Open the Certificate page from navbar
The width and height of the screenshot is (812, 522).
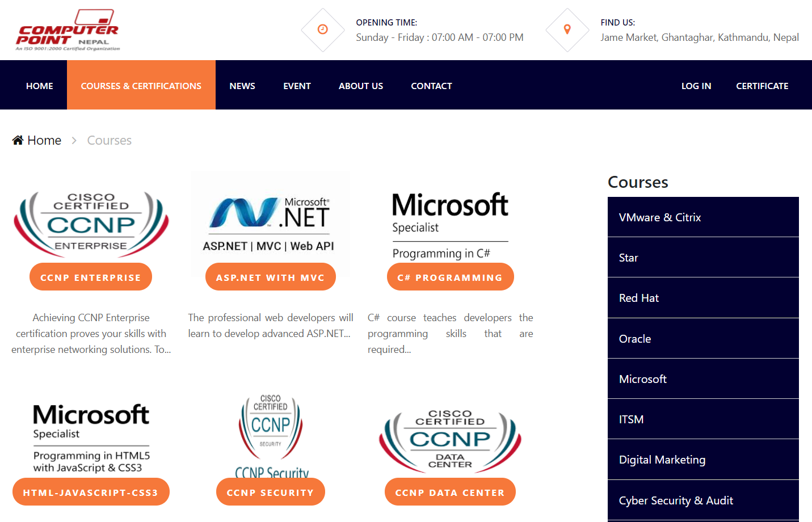[762, 86]
